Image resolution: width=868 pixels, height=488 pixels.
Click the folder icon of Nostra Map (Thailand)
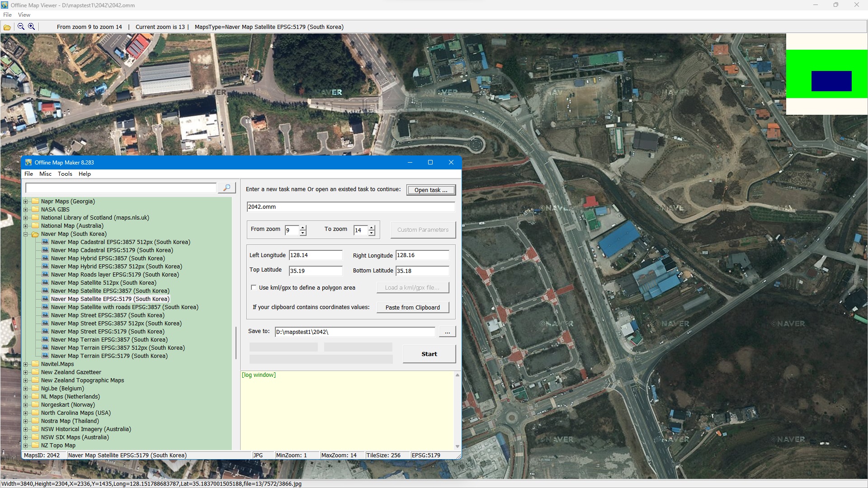[35, 421]
